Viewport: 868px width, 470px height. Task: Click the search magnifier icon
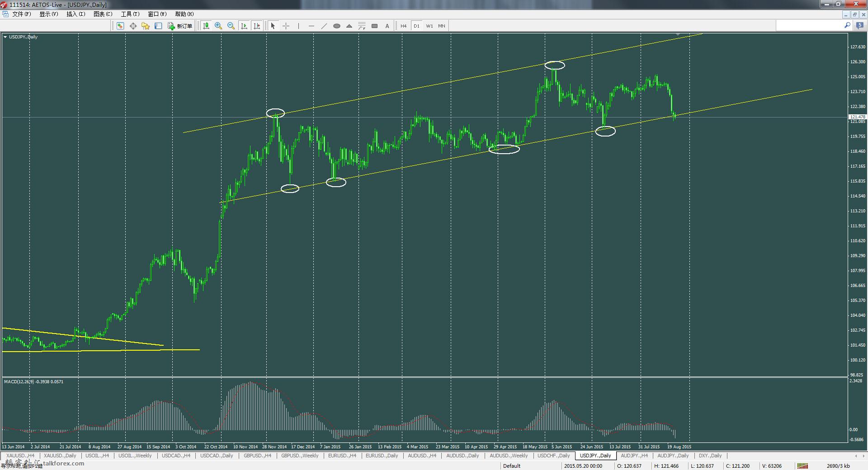pos(847,26)
